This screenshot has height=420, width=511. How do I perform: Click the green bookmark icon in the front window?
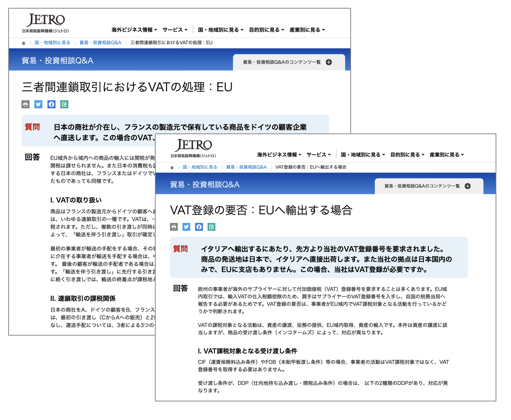[211, 227]
